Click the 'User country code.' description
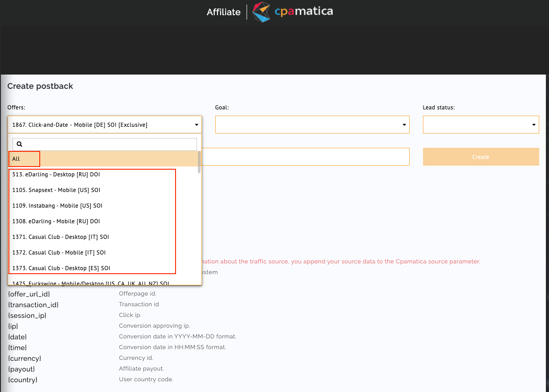Screen dimensions: 549x392 pos(146,379)
